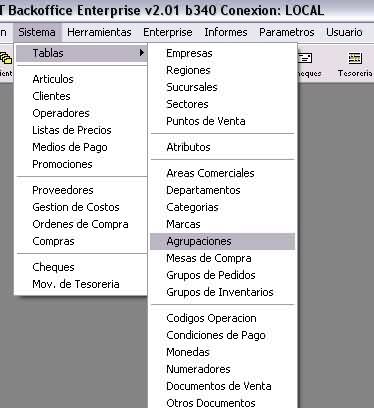Click the Enterprise menu
The image size is (374, 408).
tap(168, 32)
